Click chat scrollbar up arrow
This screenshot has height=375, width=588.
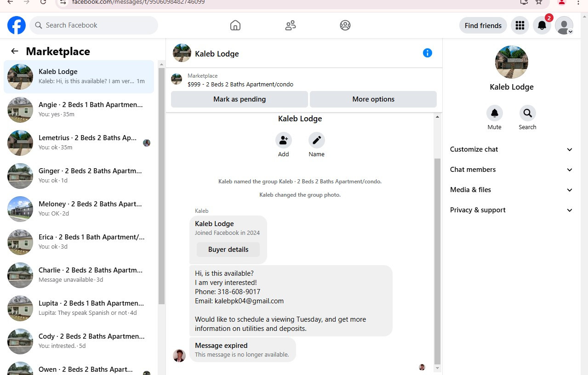pyautogui.click(x=438, y=117)
